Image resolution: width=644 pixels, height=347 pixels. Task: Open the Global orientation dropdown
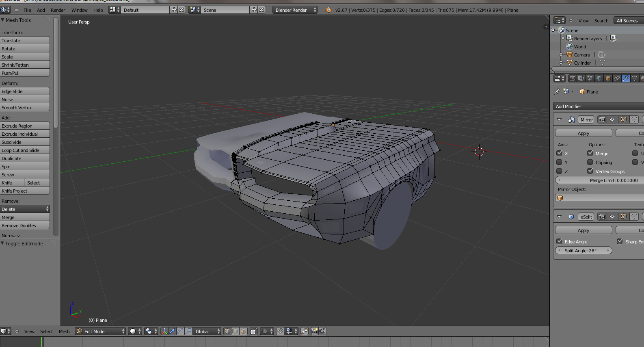click(x=207, y=331)
